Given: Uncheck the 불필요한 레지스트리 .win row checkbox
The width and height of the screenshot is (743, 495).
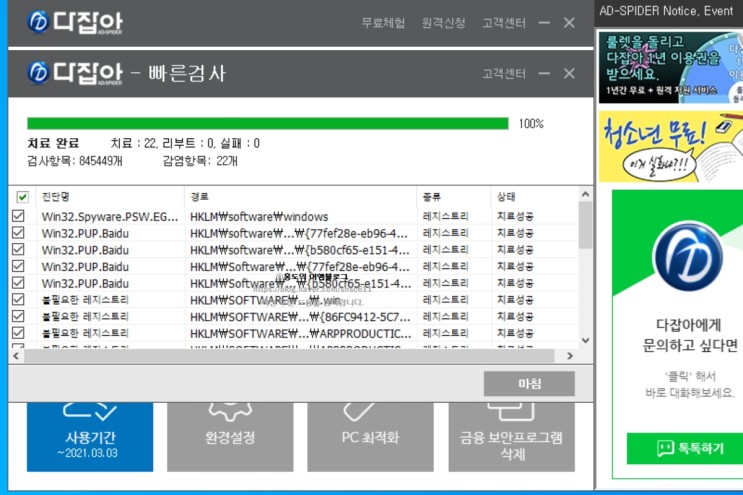Looking at the screenshot, I should point(18,299).
